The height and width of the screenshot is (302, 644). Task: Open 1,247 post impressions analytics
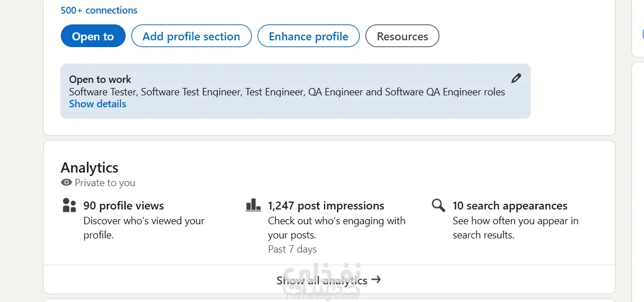click(326, 205)
